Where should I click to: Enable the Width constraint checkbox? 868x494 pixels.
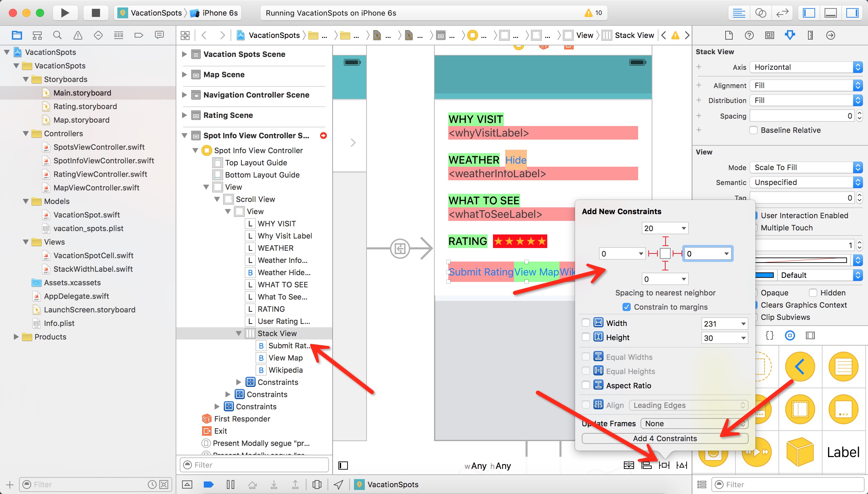[586, 323]
